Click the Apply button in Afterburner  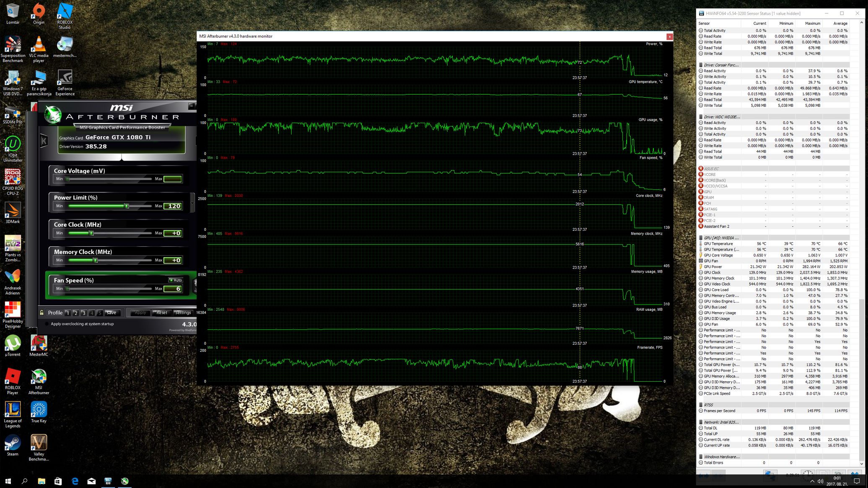[140, 313]
